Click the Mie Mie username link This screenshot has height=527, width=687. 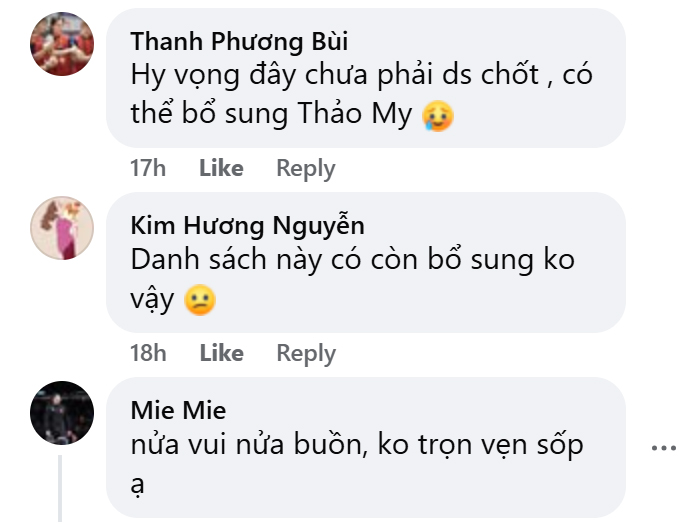pyautogui.click(x=178, y=410)
